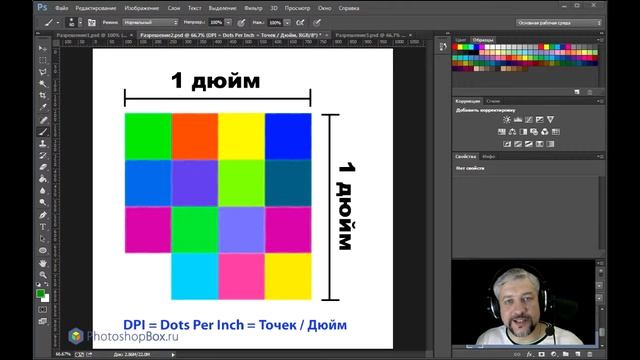The height and width of the screenshot is (360, 640).
Task: Toggle the Brush panel button in options bar
Action: click(92, 23)
